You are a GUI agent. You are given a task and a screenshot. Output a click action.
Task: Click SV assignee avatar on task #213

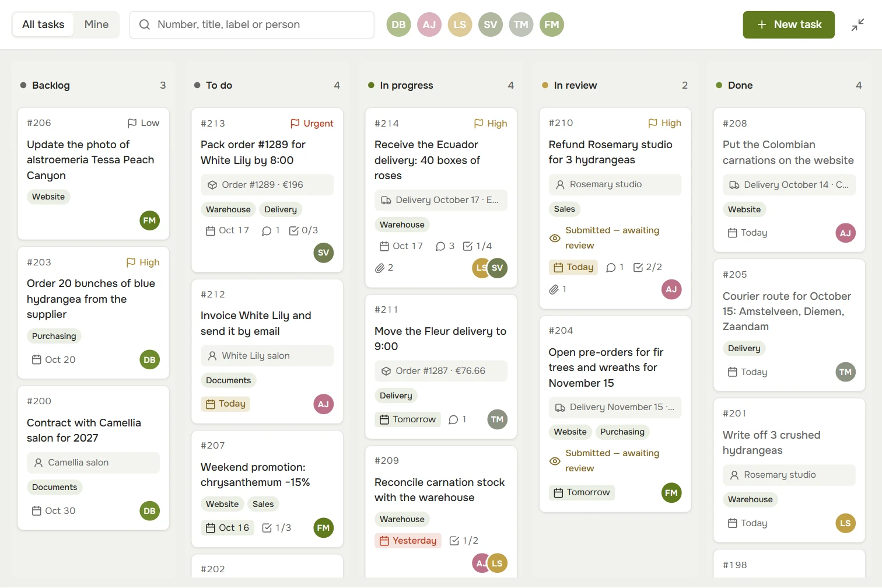coord(324,253)
